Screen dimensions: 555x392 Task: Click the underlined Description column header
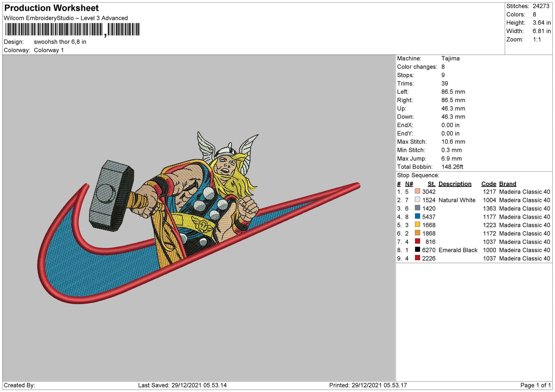[x=455, y=184]
